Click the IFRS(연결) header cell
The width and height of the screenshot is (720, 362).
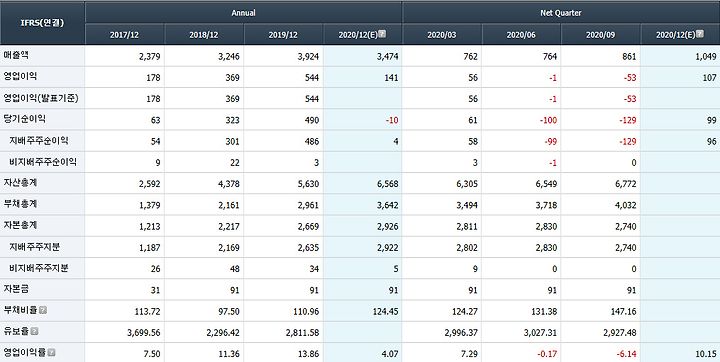[x=42, y=23]
